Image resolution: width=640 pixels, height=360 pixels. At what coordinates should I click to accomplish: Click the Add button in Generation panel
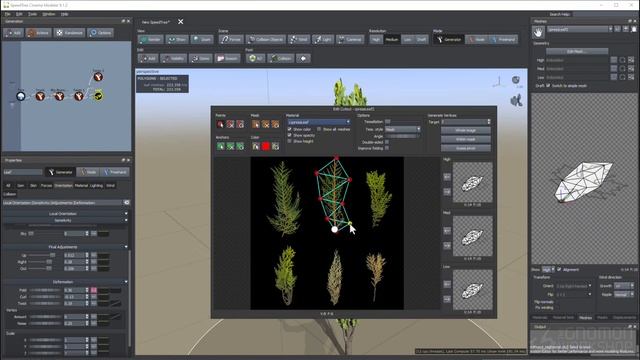click(x=13, y=33)
